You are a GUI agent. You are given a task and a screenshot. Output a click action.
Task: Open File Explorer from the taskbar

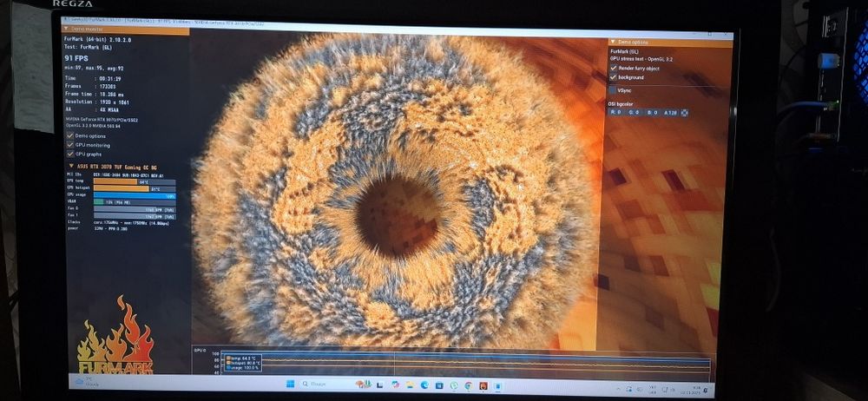[411, 385]
